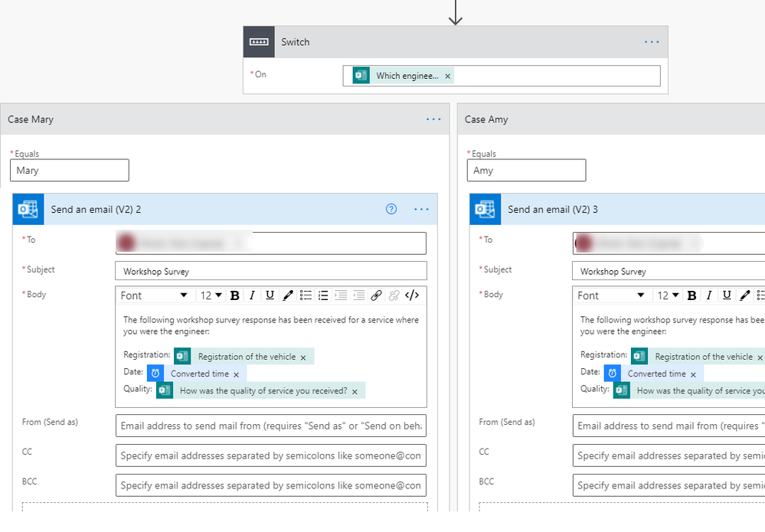Edit the Case Mary Equals field
The width and height of the screenshot is (765, 532).
point(69,170)
